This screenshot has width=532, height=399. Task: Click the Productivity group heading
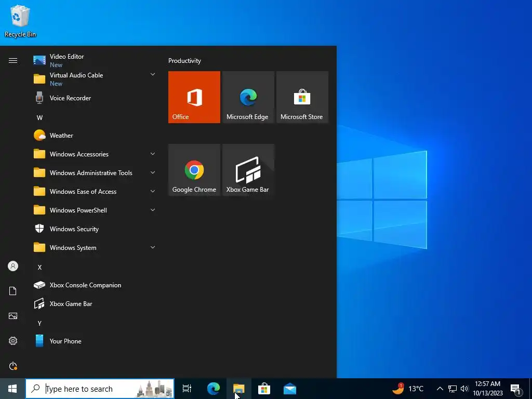[x=184, y=61]
